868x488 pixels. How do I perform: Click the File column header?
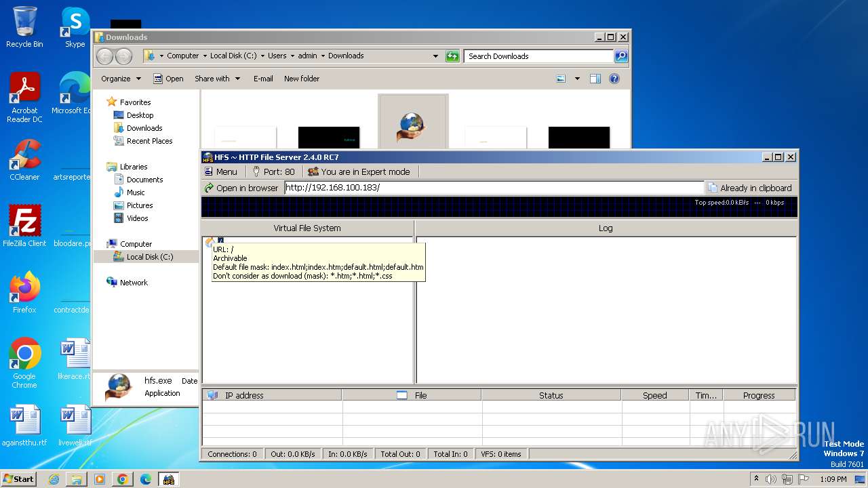click(x=412, y=395)
